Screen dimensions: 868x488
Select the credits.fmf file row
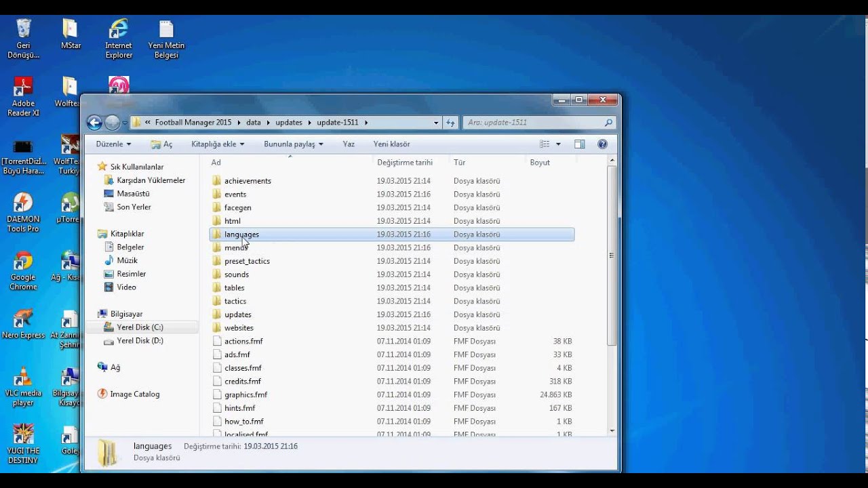click(392, 382)
